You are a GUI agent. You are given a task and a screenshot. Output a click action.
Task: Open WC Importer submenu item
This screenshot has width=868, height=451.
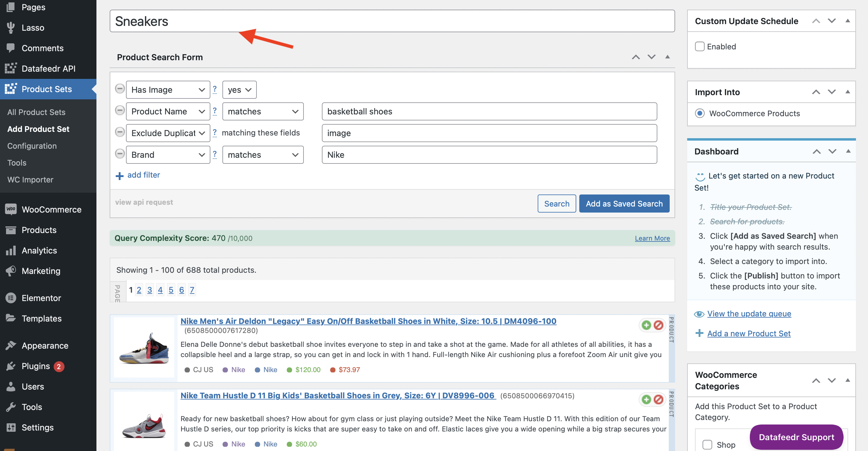click(30, 179)
